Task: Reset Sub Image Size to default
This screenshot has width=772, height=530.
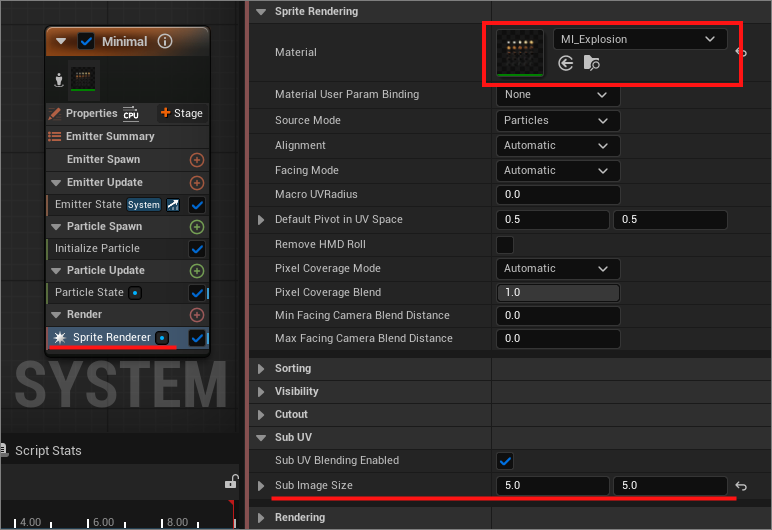Action: (741, 486)
